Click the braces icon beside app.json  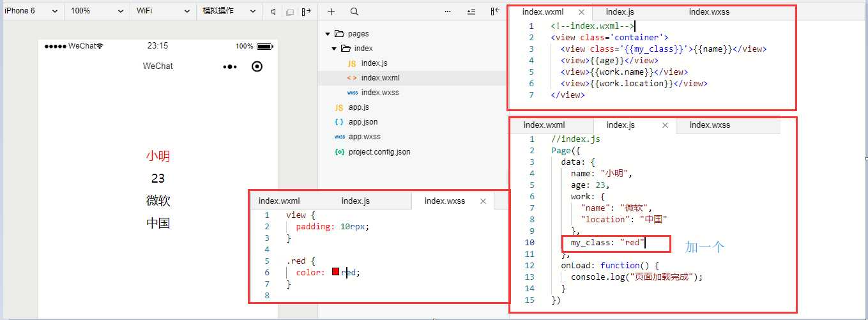click(x=339, y=122)
